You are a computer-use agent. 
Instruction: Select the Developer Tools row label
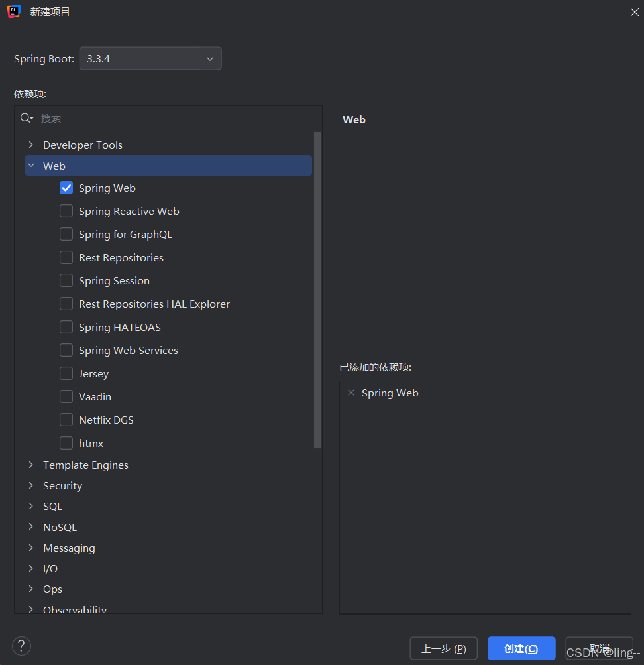point(83,145)
